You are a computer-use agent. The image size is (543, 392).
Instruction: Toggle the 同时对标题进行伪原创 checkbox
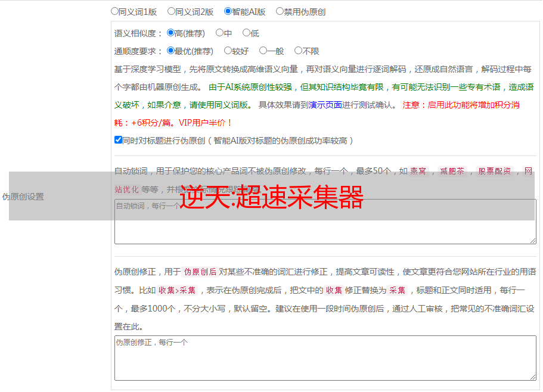click(118, 141)
